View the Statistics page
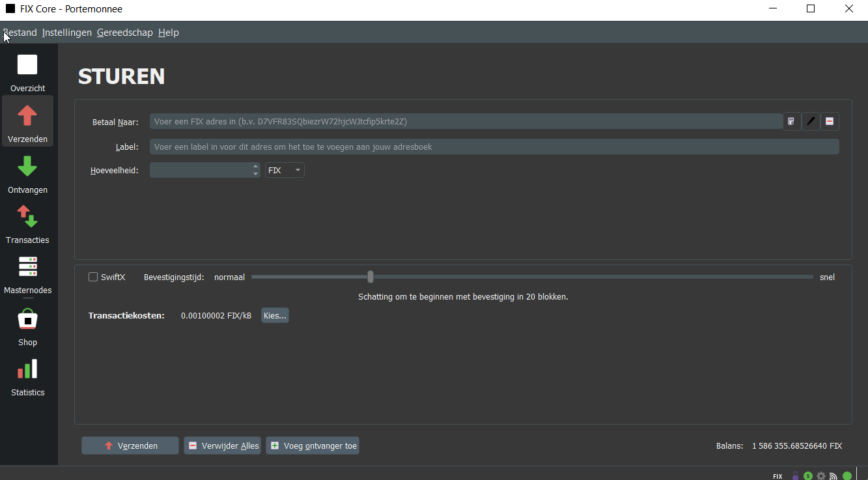Viewport: 868px width, 480px height. [27, 376]
